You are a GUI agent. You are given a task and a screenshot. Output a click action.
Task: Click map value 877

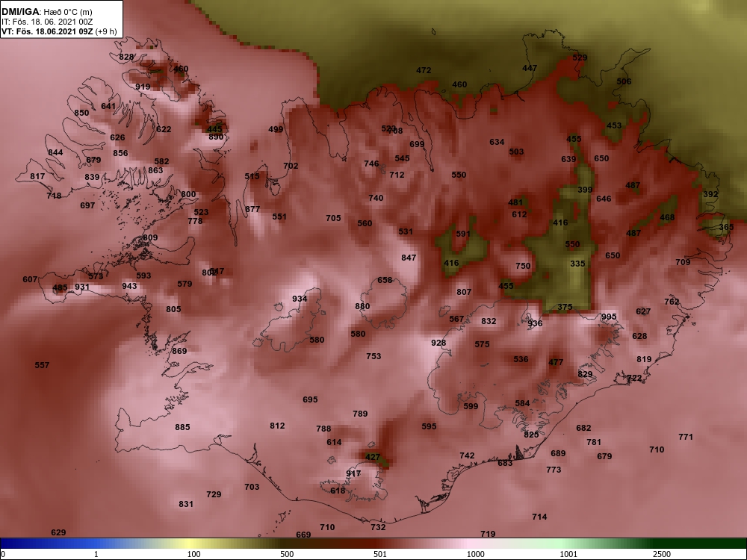pos(252,209)
